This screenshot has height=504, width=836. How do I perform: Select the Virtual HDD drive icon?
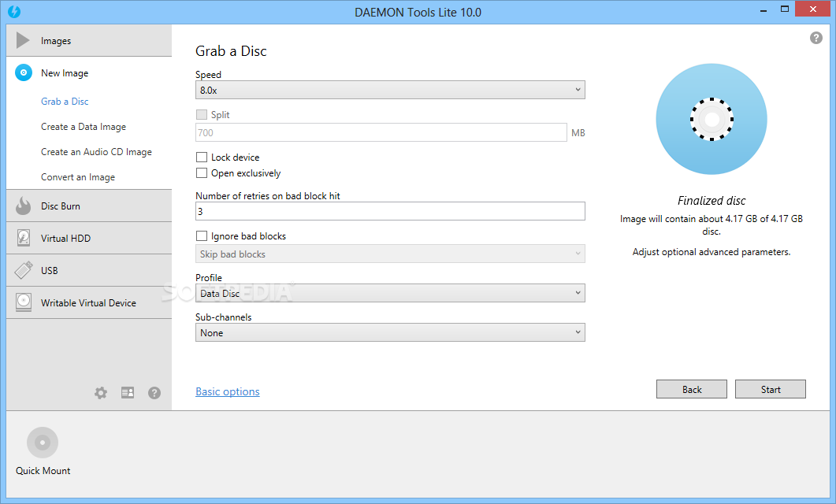point(24,238)
